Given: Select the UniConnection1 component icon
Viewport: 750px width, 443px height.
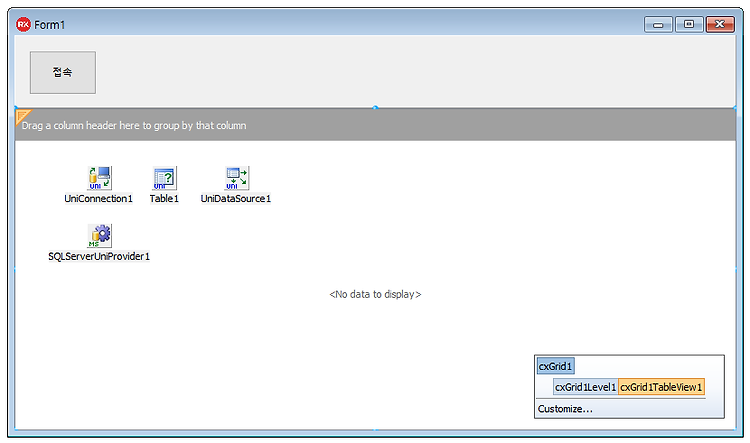Looking at the screenshot, I should point(99,178).
